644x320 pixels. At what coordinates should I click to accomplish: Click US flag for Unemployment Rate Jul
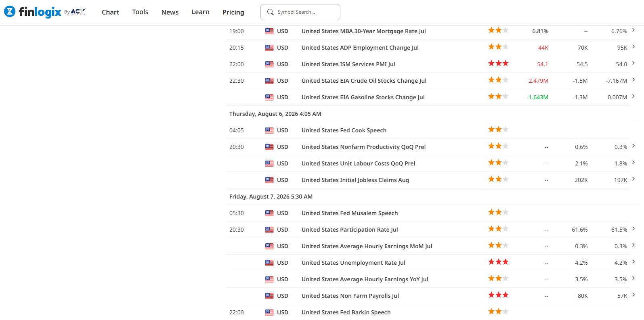pyautogui.click(x=269, y=263)
